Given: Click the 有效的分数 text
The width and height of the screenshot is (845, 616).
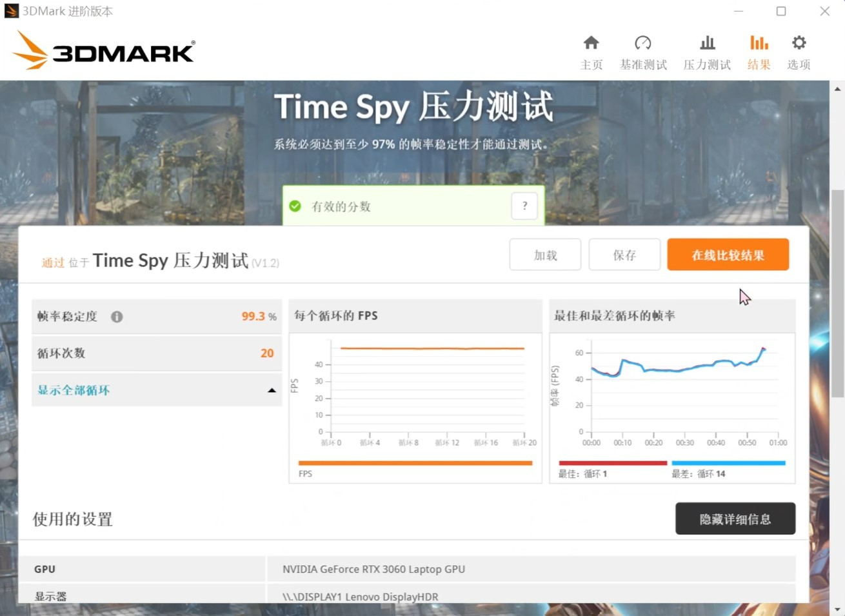Looking at the screenshot, I should tap(341, 206).
